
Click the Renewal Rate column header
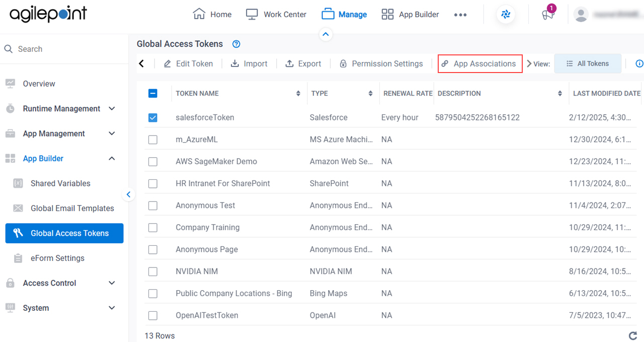click(408, 93)
